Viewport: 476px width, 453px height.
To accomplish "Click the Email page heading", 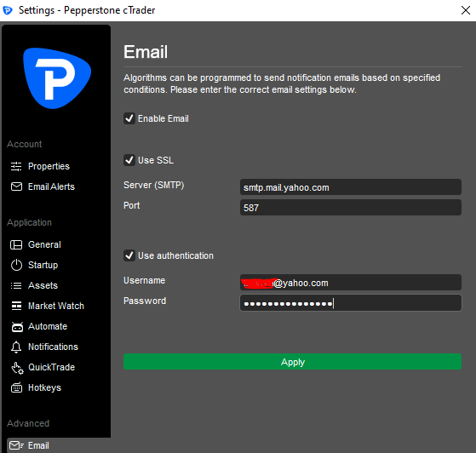I will tap(146, 52).
